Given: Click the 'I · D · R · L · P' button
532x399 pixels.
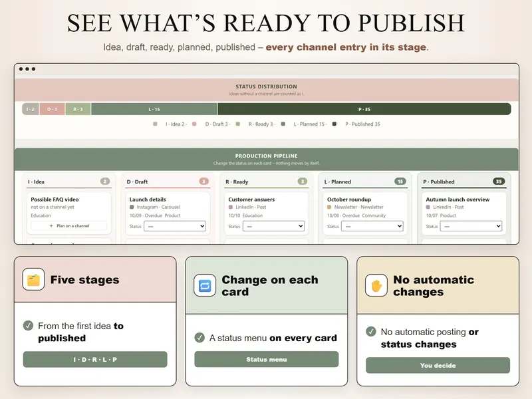Looking at the screenshot, I should 95,359.
